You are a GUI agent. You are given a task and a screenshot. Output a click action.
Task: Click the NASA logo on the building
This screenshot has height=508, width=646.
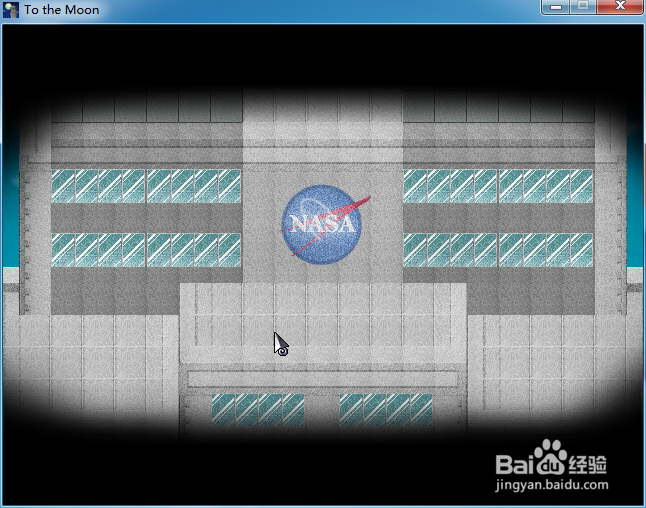coord(325,225)
